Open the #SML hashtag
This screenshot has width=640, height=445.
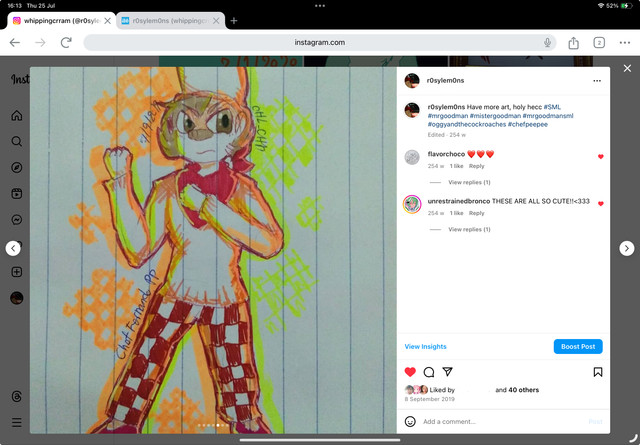pyautogui.click(x=552, y=107)
